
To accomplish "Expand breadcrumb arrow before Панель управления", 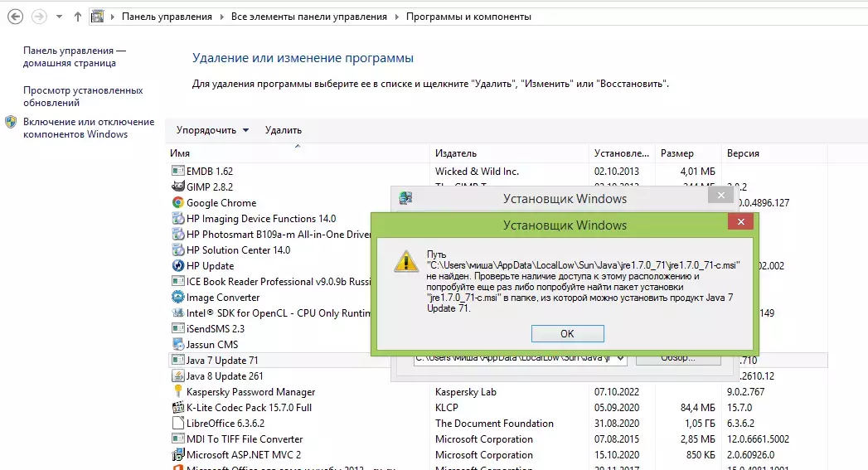I will pos(113,17).
